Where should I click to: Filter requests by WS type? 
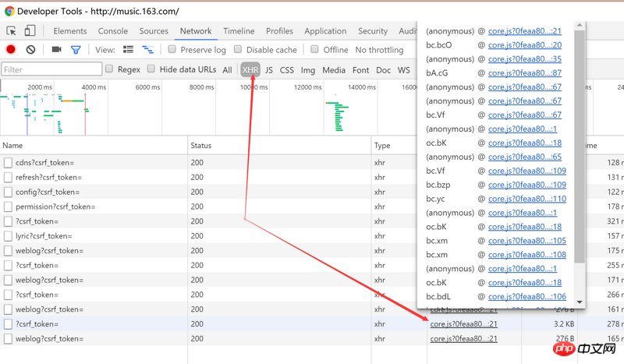click(403, 70)
